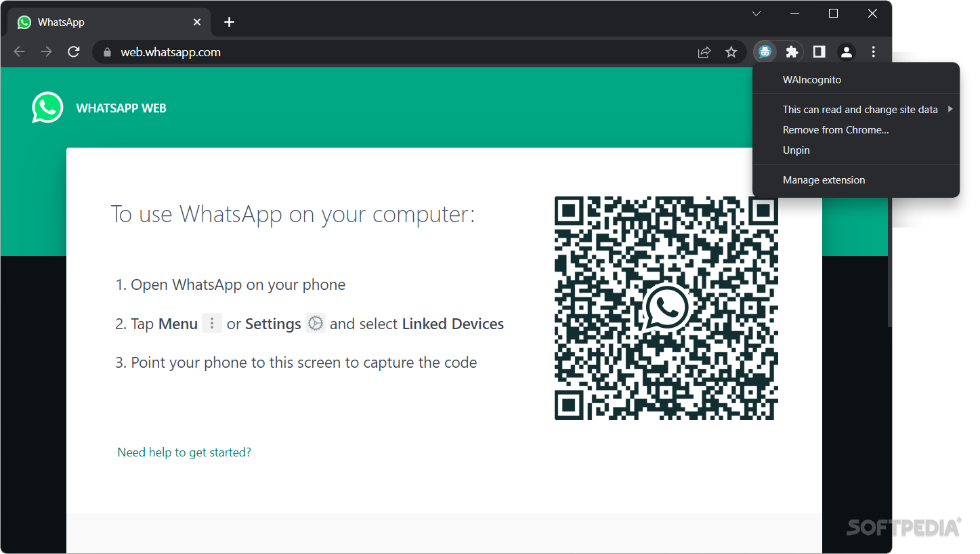Click the 'Linked Devices' bold text
980x554 pixels.
(453, 324)
